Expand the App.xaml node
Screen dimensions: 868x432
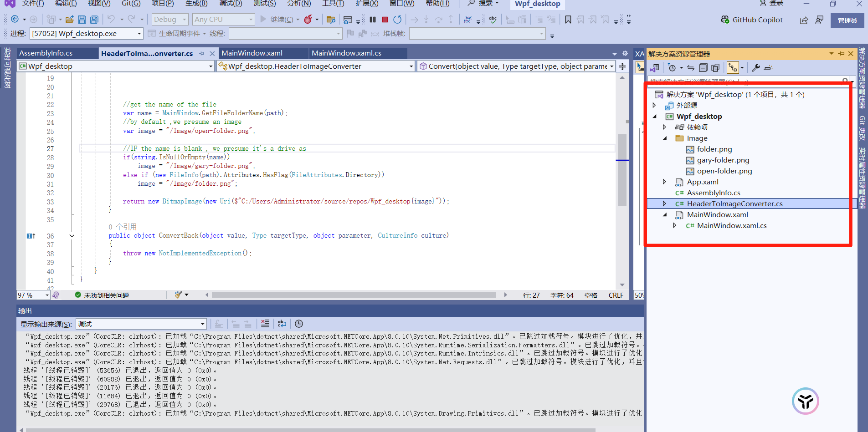point(664,182)
